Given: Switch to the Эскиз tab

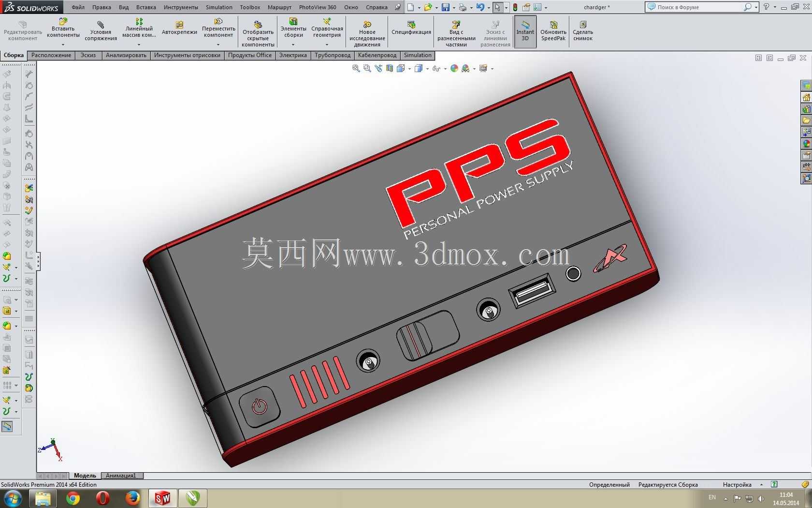Looking at the screenshot, I should pyautogui.click(x=88, y=55).
